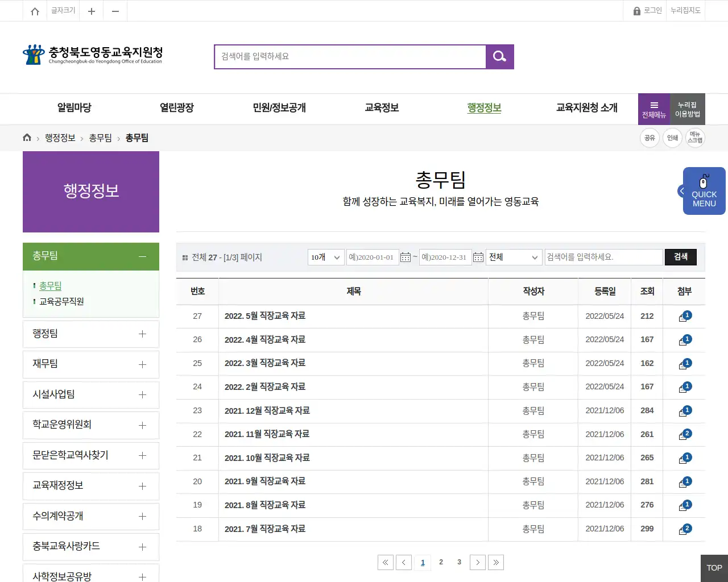Go to previous page arrow
This screenshot has height=582, width=728.
404,562
